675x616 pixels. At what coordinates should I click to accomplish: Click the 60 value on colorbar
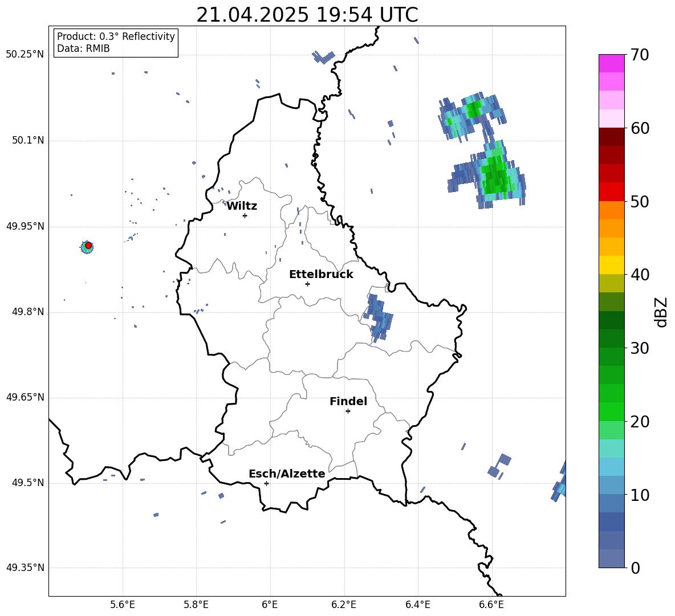(640, 128)
